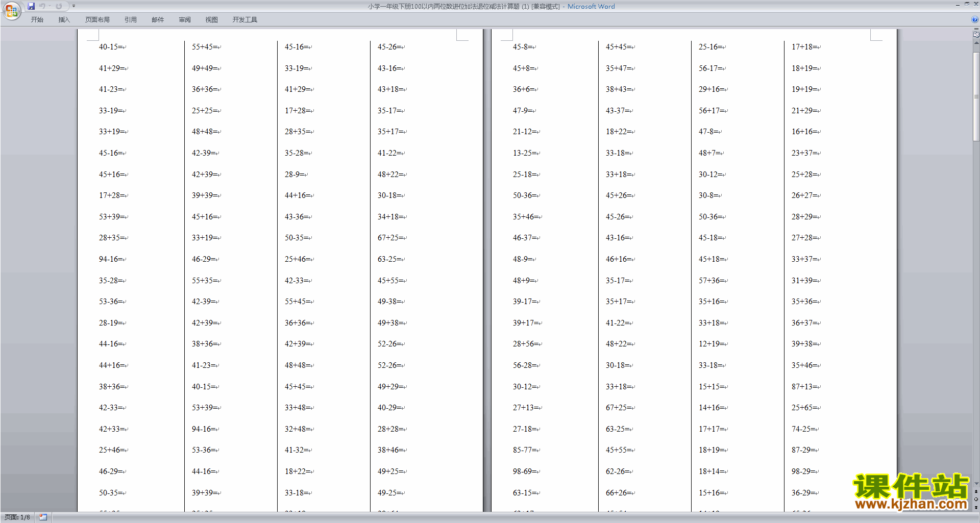Click the problem text '98-69='

[x=525, y=471]
